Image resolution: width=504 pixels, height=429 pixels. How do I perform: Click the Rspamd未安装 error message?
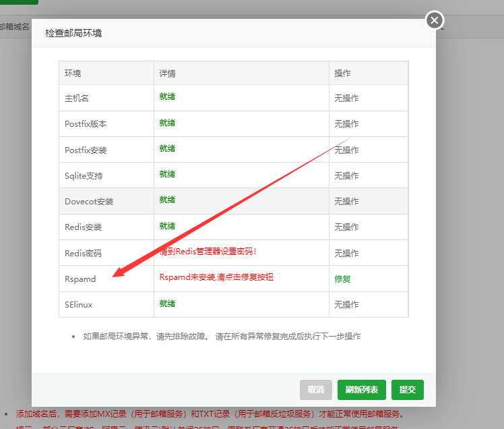click(x=216, y=277)
